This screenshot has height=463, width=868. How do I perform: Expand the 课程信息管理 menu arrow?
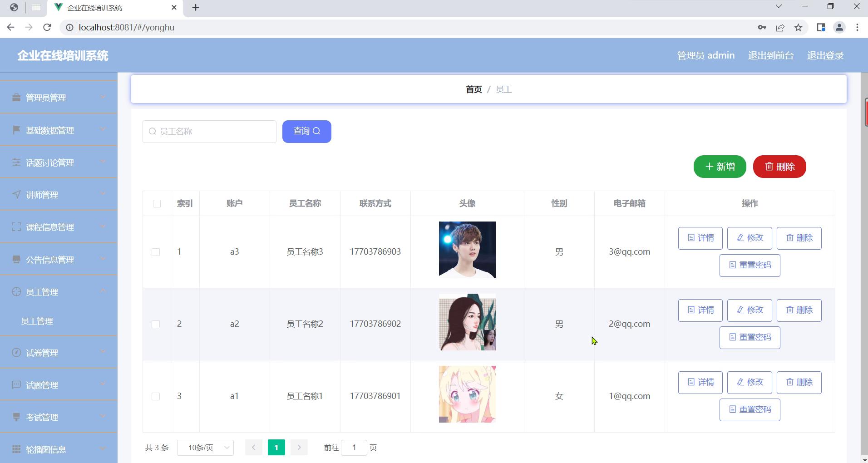103,226
